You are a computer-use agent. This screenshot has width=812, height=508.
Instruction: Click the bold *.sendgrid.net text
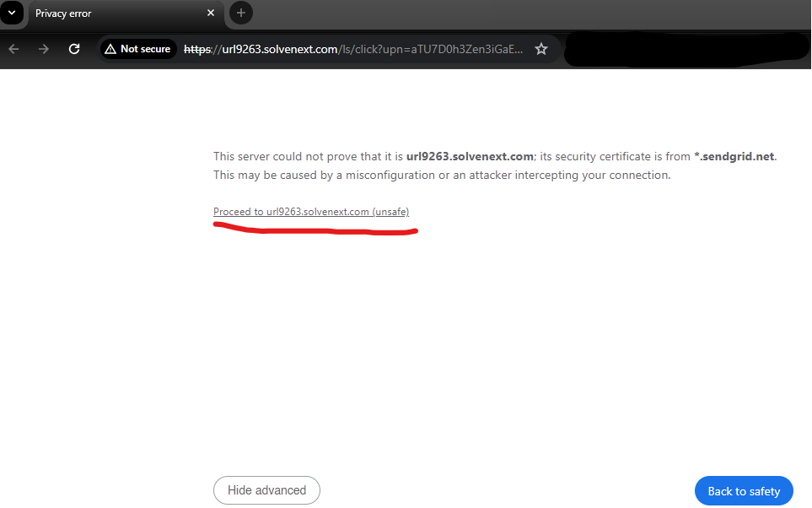click(x=734, y=157)
